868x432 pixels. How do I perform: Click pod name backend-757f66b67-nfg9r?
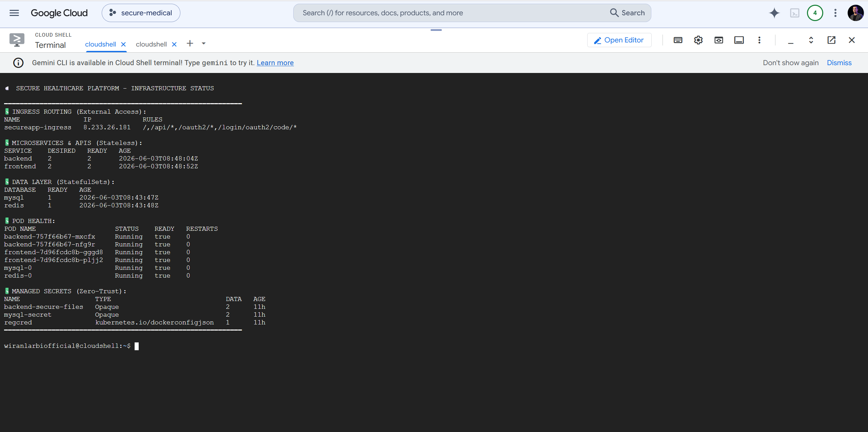50,244
